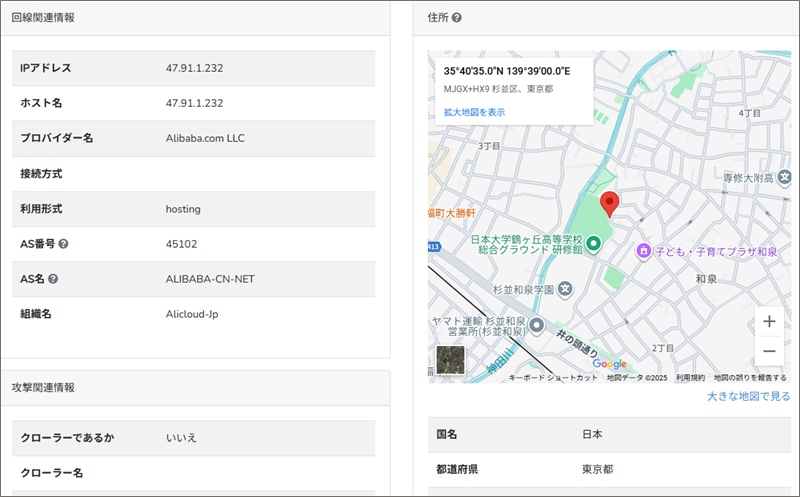The width and height of the screenshot is (800, 497).
Task: Switch to satellite view thumbnail
Action: (451, 359)
